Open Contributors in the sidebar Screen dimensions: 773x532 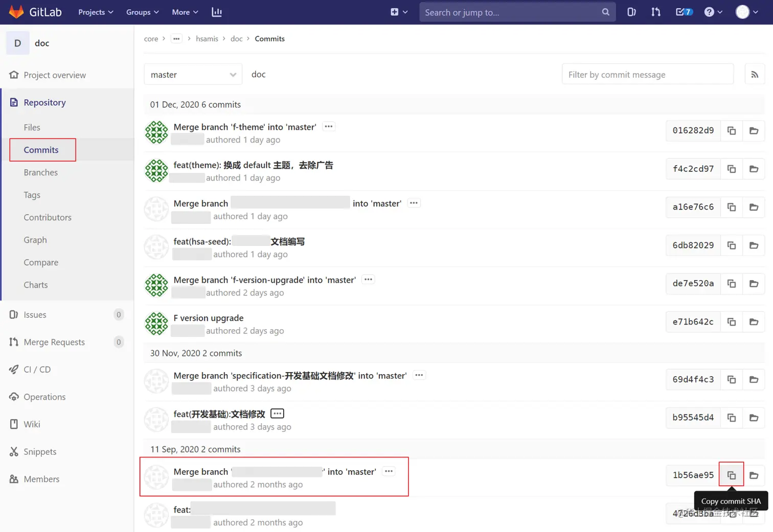pos(48,218)
